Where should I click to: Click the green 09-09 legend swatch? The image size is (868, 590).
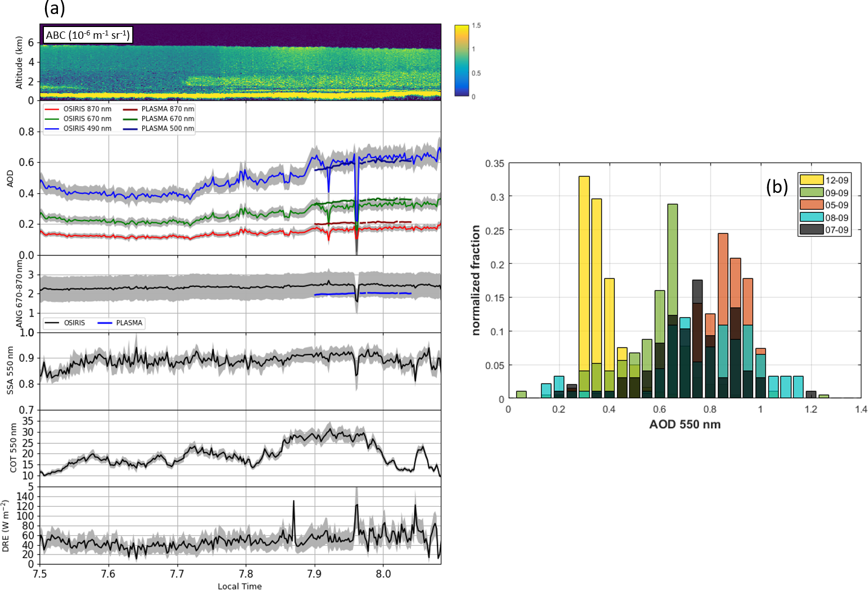coord(811,192)
